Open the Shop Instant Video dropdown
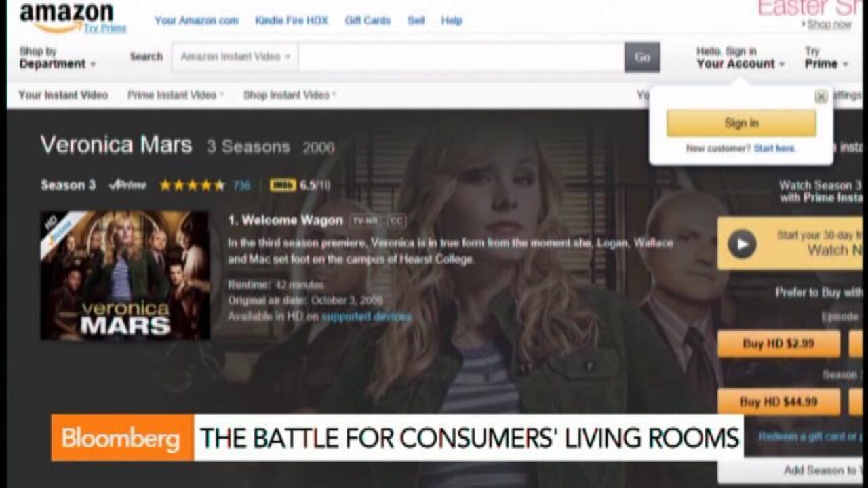Screen dimensions: 868x488 [290, 95]
